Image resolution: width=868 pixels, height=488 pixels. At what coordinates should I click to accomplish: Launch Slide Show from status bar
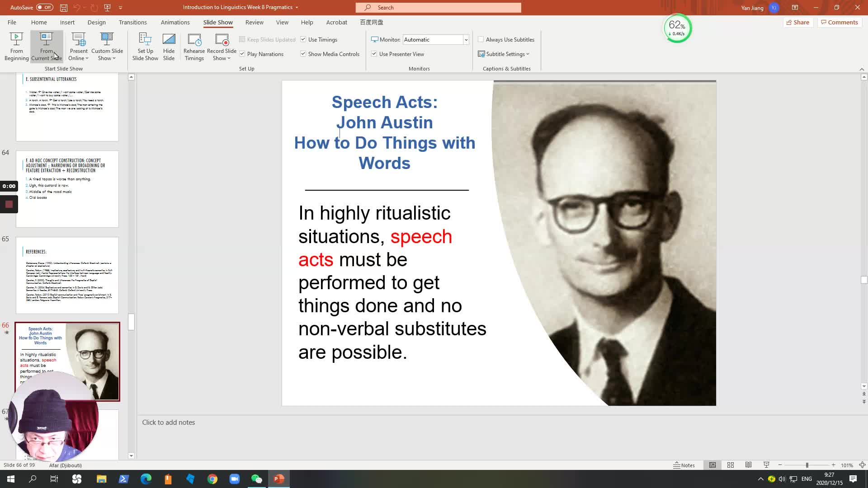[766, 465]
